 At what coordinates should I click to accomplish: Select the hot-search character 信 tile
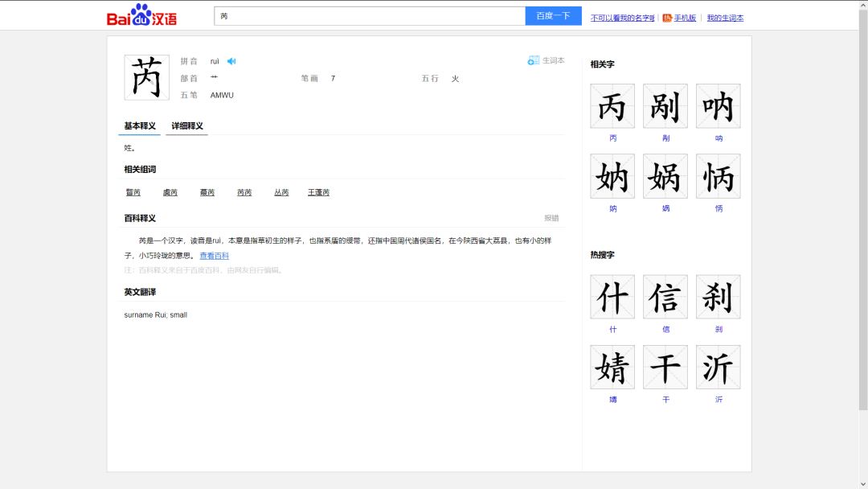(x=665, y=297)
